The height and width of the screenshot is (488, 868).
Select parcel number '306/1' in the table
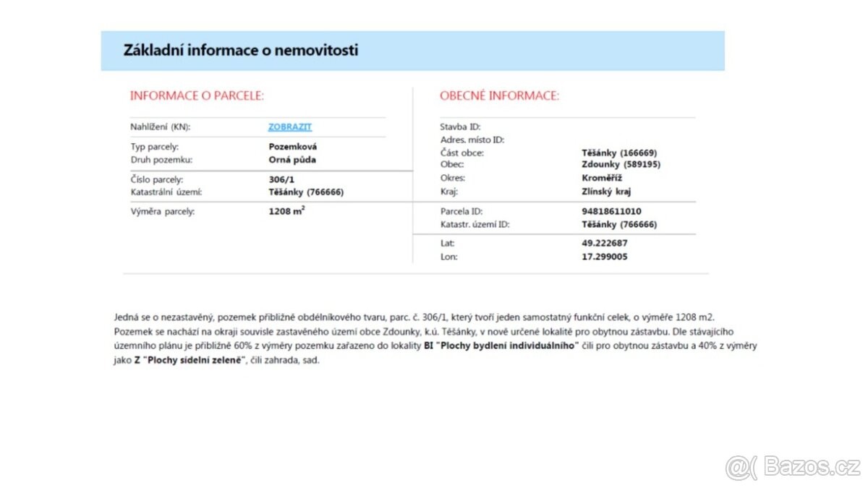point(282,179)
